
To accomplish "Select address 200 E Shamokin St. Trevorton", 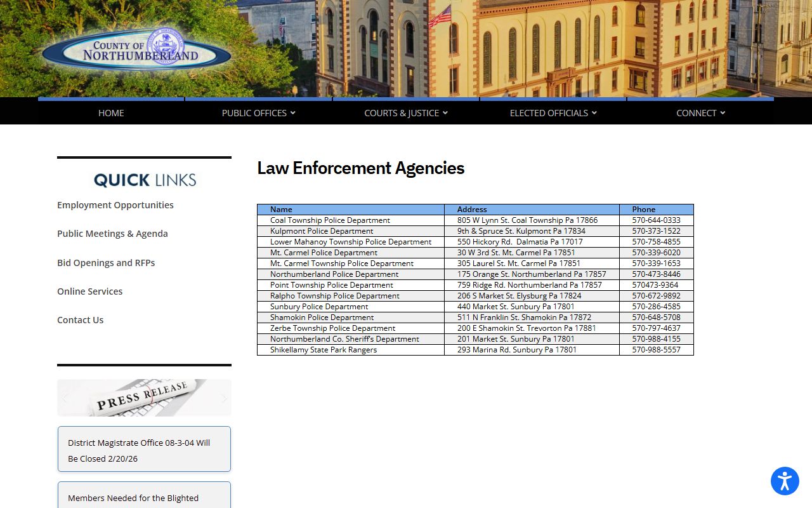I will pos(532,328).
